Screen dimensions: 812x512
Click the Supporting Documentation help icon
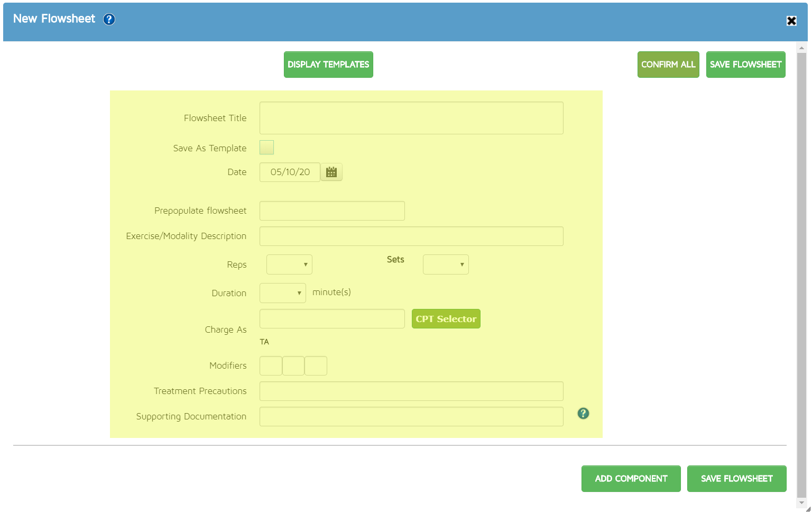583,414
